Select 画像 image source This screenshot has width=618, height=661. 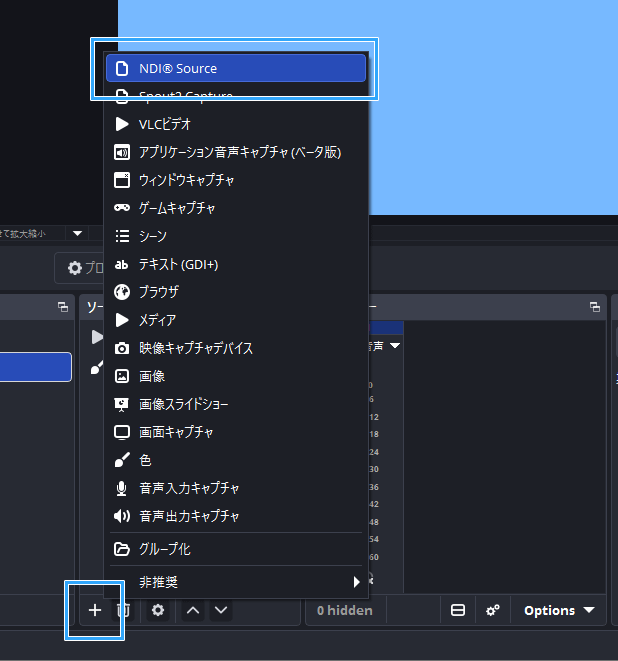click(x=236, y=376)
